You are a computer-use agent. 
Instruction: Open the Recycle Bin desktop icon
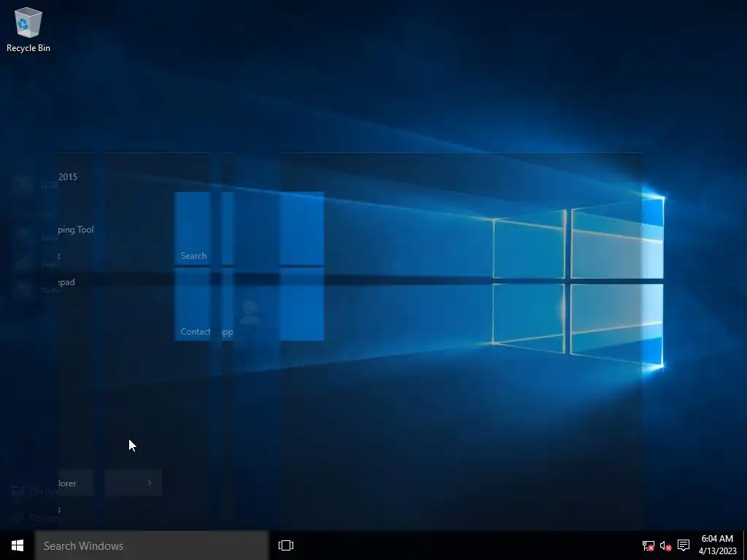[28, 29]
